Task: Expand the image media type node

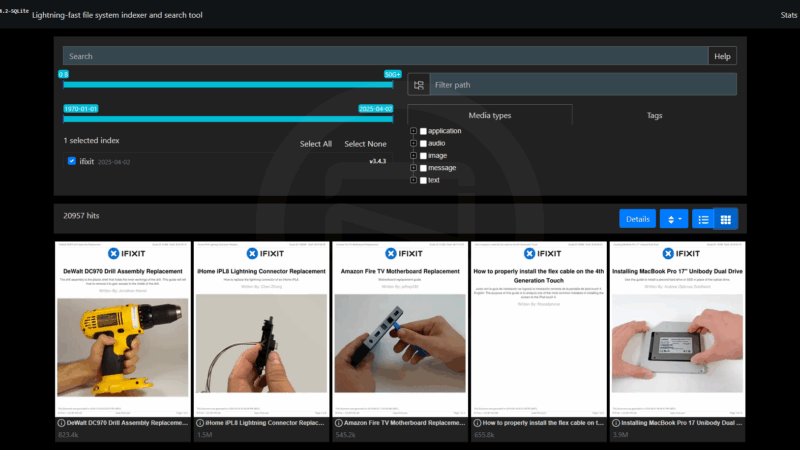Action: click(x=413, y=156)
